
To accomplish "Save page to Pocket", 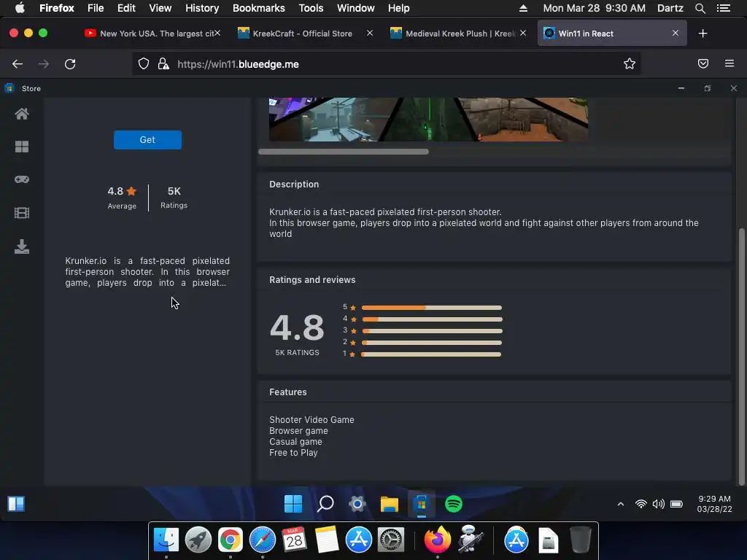I will [x=703, y=64].
